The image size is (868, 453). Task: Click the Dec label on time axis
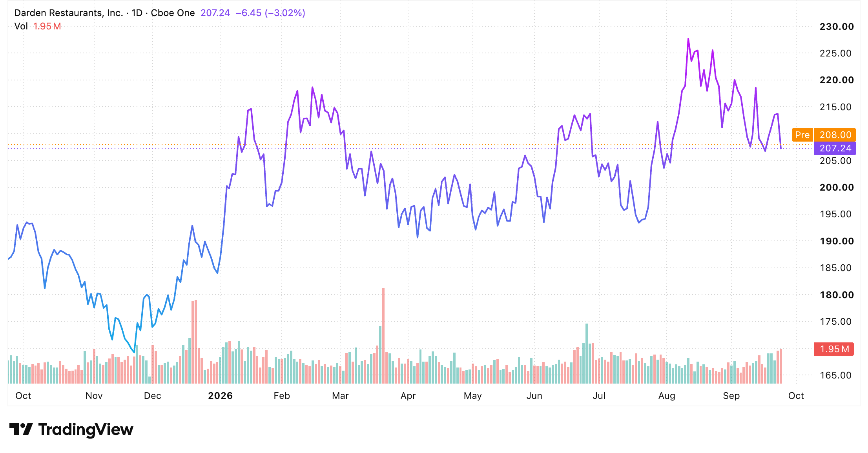[153, 396]
